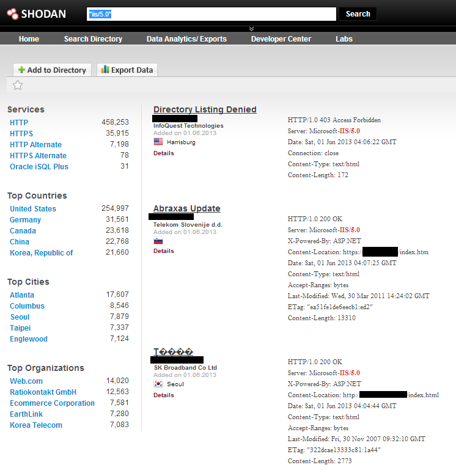Star this search with the favorite icon
This screenshot has height=476, width=456.
coord(18,85)
